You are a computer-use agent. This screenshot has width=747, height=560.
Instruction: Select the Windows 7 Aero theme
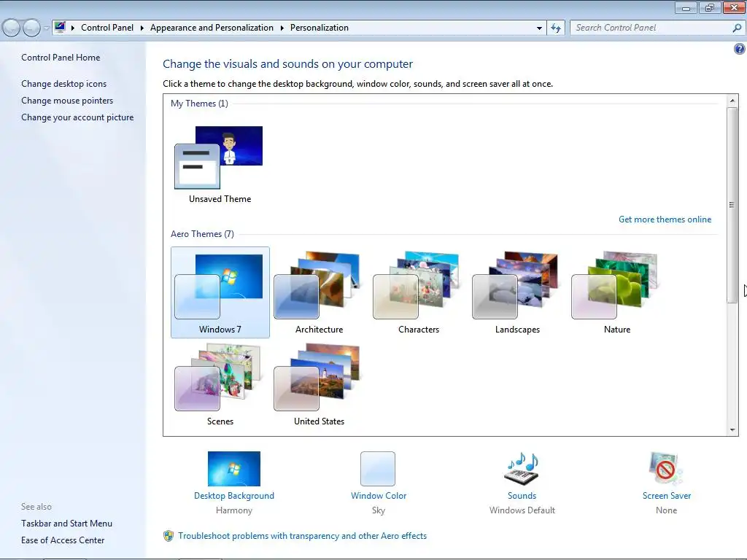[220, 292]
